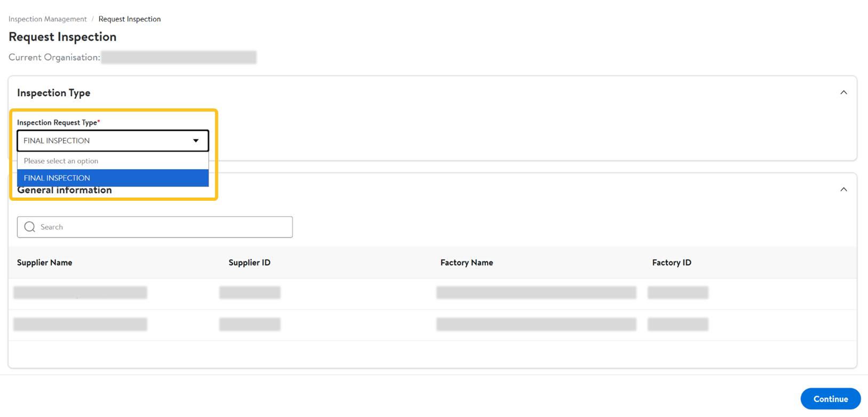Viewport: 868px width, 417px height.
Task: Click the blurred Current Organisation value
Action: (178, 58)
